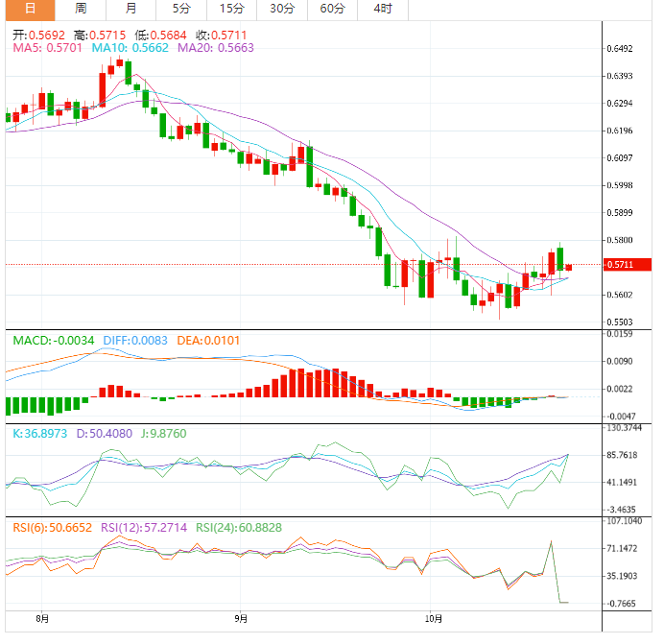The image size is (664, 644).
Task: Click the 0.5899 price axis label
Action: [620, 213]
